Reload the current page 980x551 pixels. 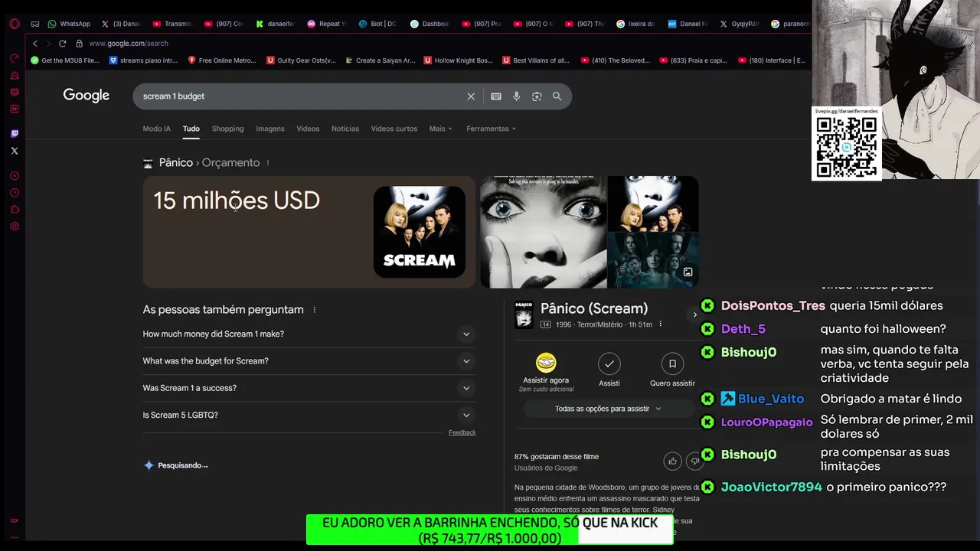63,44
